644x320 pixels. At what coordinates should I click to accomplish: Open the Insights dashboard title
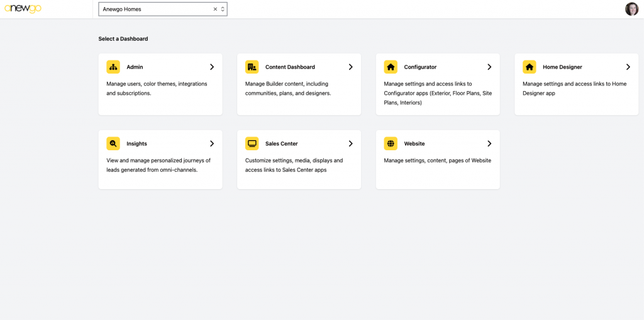[x=136, y=144]
